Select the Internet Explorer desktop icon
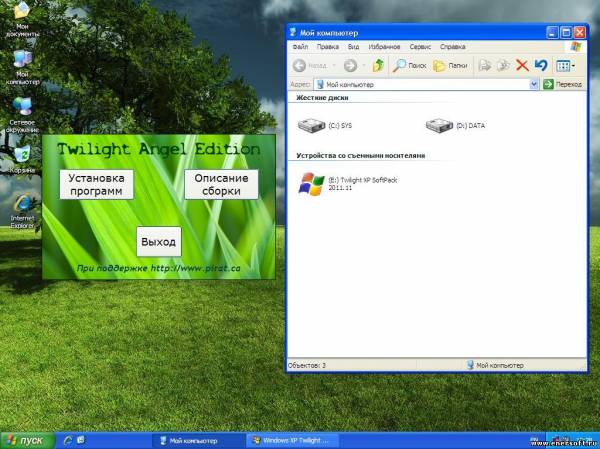Image resolution: width=600 pixels, height=449 pixels. point(22,211)
